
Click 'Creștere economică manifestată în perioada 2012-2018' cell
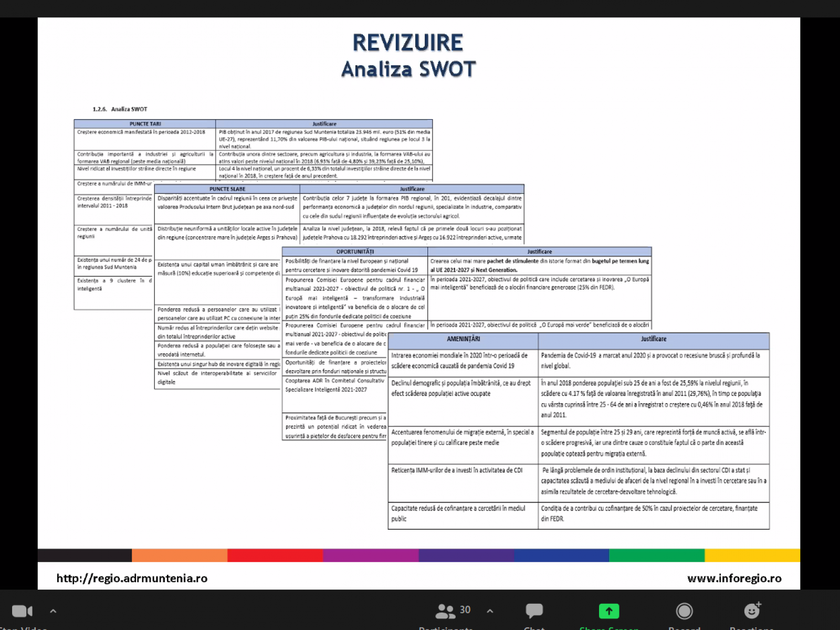[145, 139]
